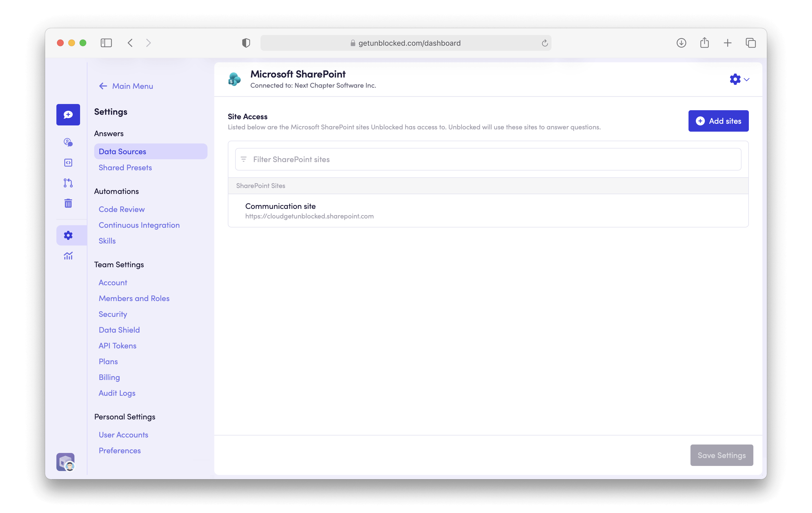Open Shared Presets settings
The width and height of the screenshot is (812, 513).
[125, 167]
